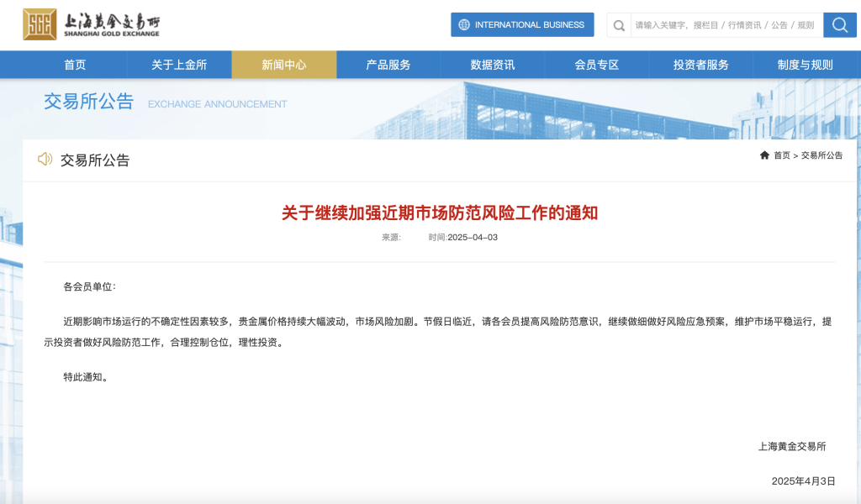Expand the 数据资讯 navigation menu
The height and width of the screenshot is (504, 861).
492,65
